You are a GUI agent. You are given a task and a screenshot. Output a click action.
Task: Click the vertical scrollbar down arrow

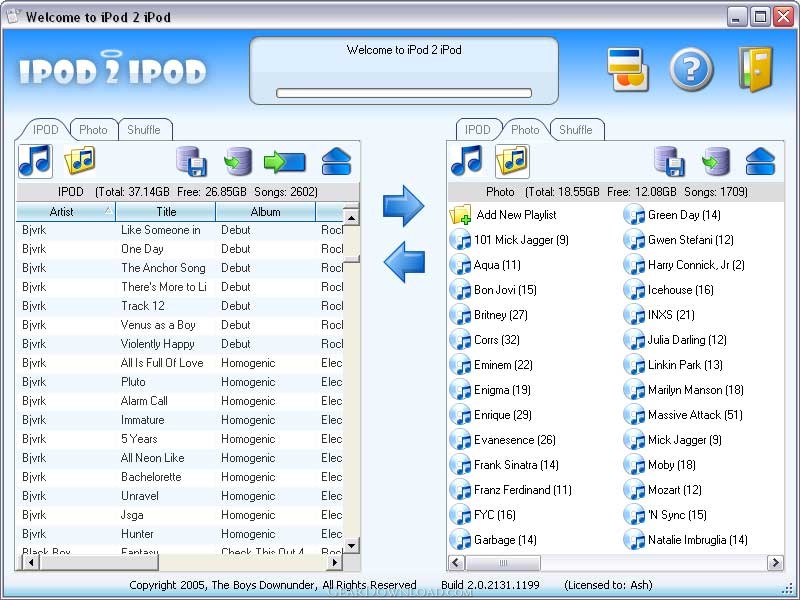[351, 545]
